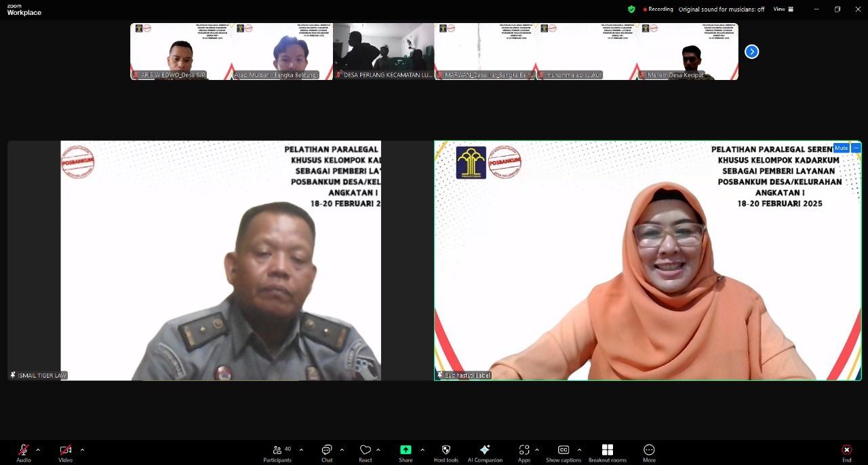The image size is (868, 465).
Task: Show next participants with right arrow
Action: click(x=751, y=52)
